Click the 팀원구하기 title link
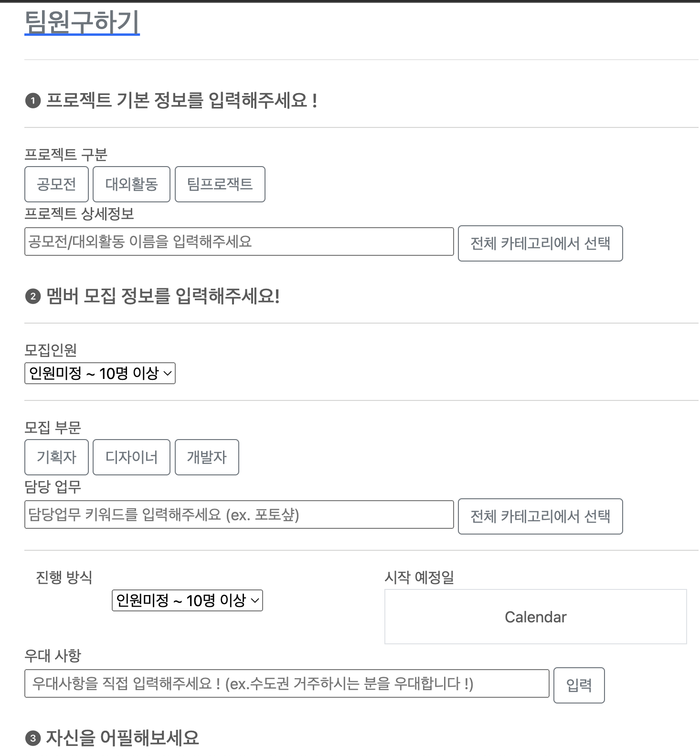The image size is (700, 756). click(82, 21)
